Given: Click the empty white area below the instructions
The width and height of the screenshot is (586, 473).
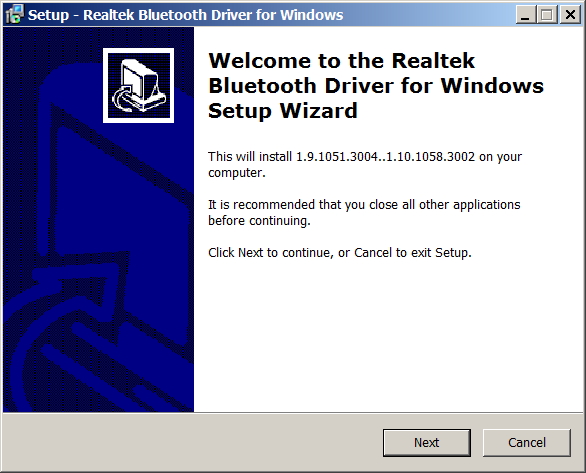Looking at the screenshot, I should coord(389,336).
